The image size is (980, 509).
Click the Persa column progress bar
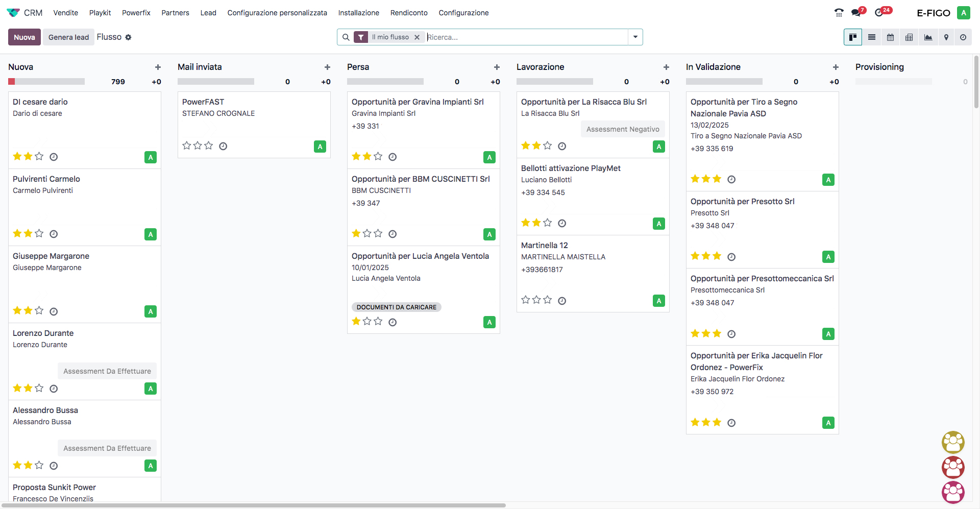(385, 82)
